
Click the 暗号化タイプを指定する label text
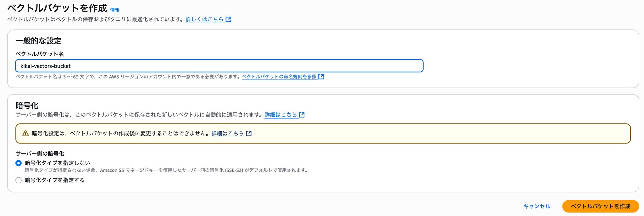click(55, 180)
